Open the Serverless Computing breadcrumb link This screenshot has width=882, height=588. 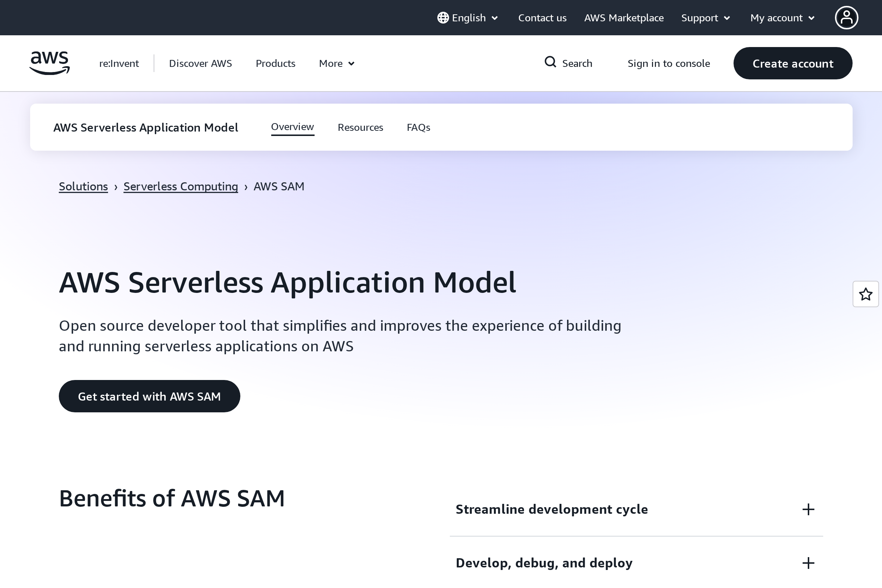[181, 186]
